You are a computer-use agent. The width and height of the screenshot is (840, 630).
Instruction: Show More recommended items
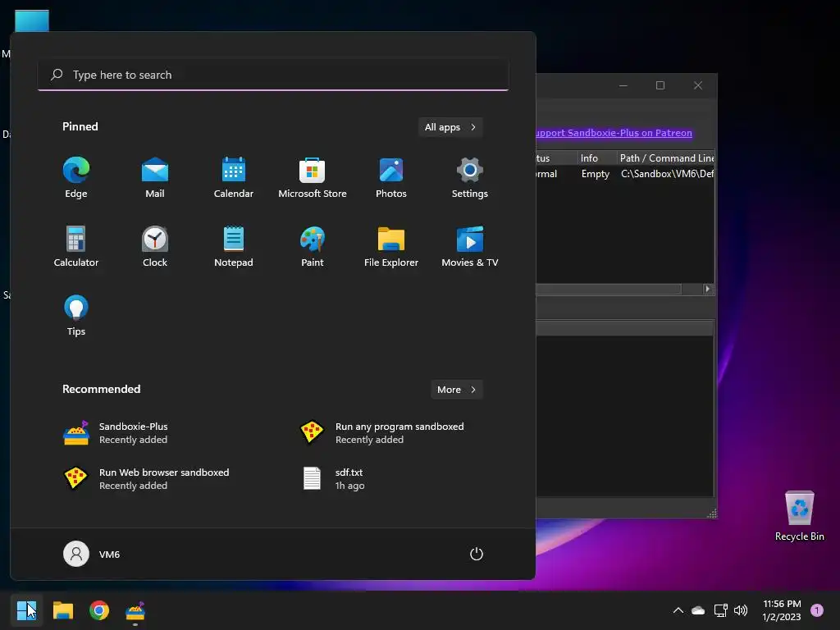pyautogui.click(x=456, y=390)
